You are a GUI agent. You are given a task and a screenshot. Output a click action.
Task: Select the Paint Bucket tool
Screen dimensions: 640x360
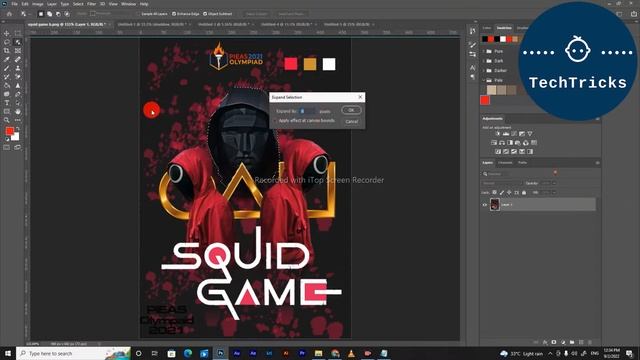(x=7, y=86)
